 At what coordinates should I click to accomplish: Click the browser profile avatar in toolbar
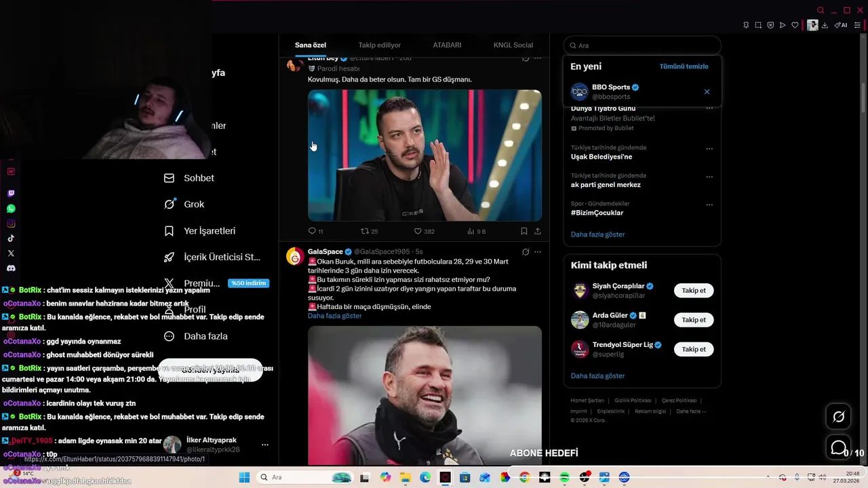[x=812, y=25]
